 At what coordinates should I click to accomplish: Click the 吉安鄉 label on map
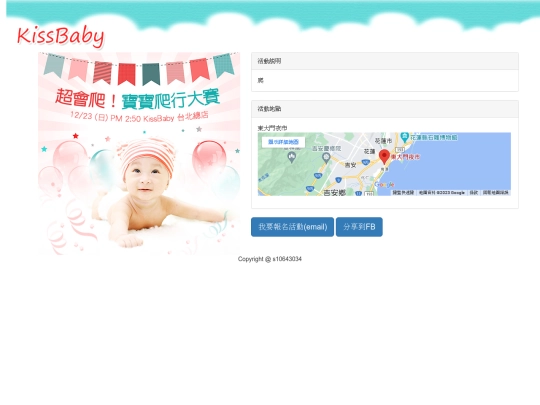pyautogui.click(x=334, y=193)
